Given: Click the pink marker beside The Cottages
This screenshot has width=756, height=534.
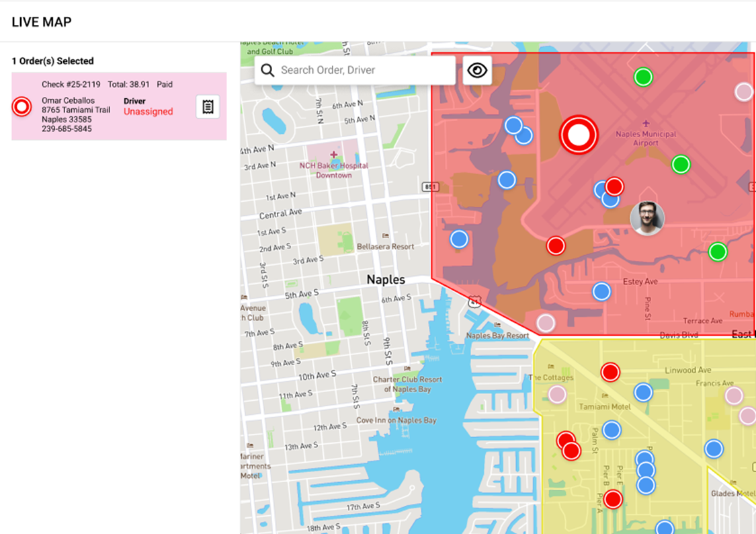Looking at the screenshot, I should 557,393.
